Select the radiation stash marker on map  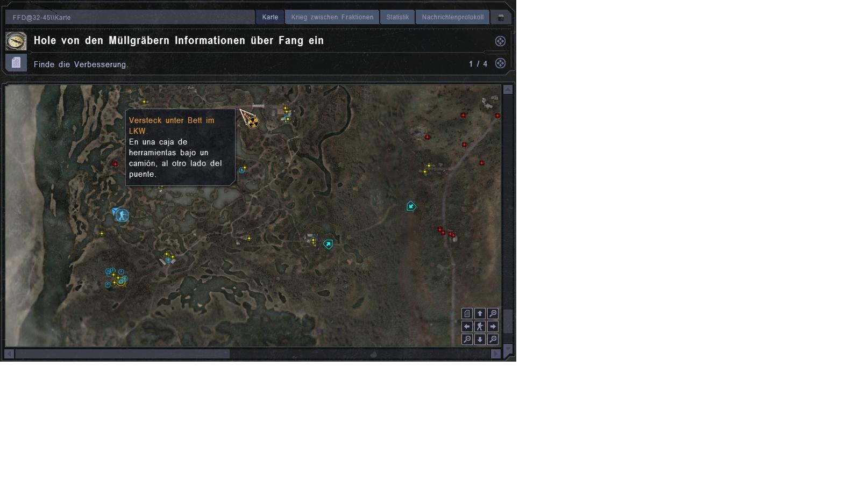[252, 123]
